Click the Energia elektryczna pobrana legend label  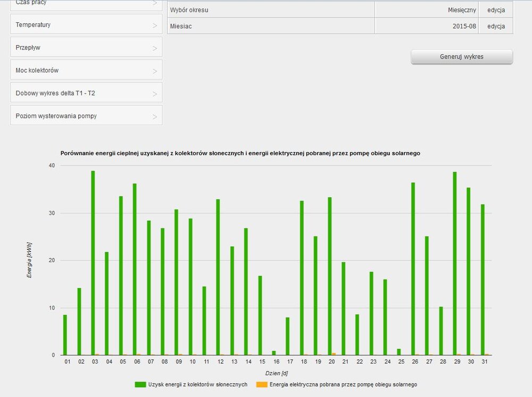(343, 384)
